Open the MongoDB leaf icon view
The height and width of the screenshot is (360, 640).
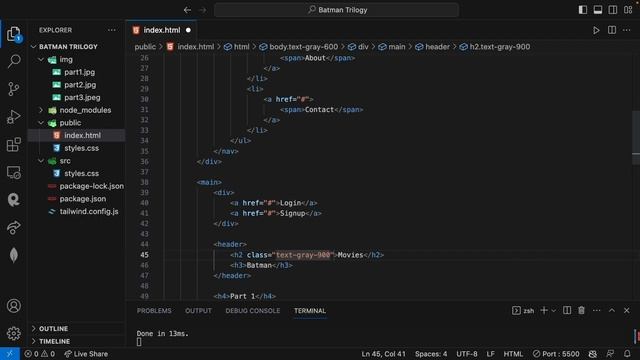(x=13, y=255)
